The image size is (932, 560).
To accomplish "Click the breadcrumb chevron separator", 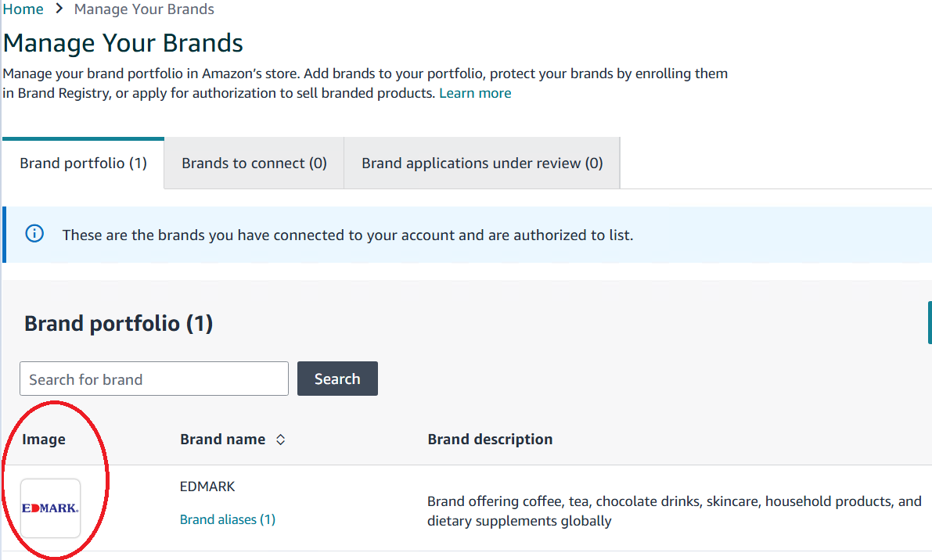I will [59, 9].
